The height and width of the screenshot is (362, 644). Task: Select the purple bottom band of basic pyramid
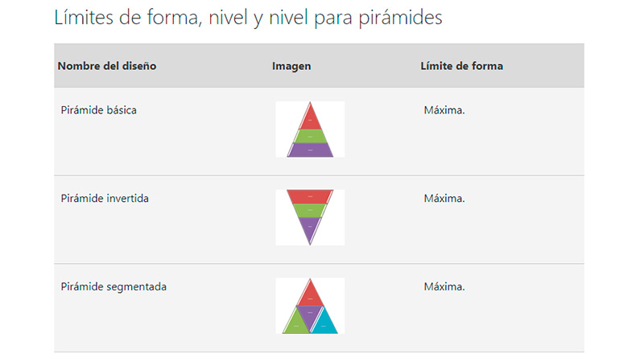[x=310, y=149]
